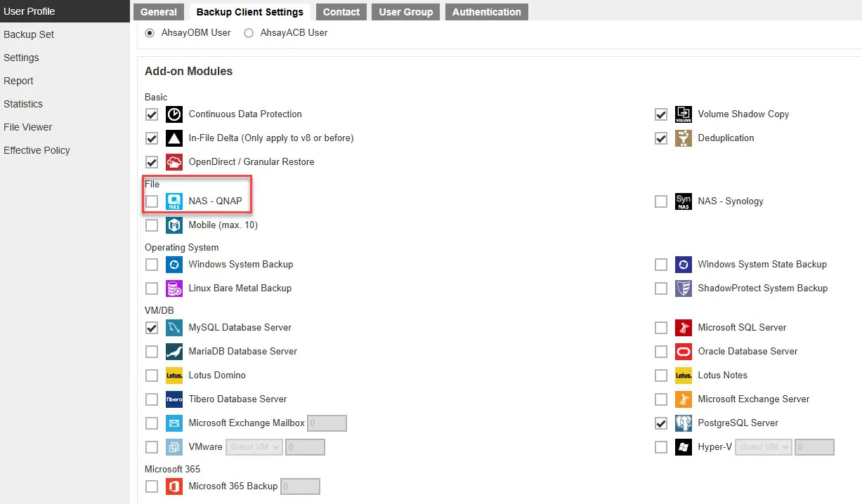
Task: Click the Microsoft 365 Backup icon
Action: coord(174,486)
